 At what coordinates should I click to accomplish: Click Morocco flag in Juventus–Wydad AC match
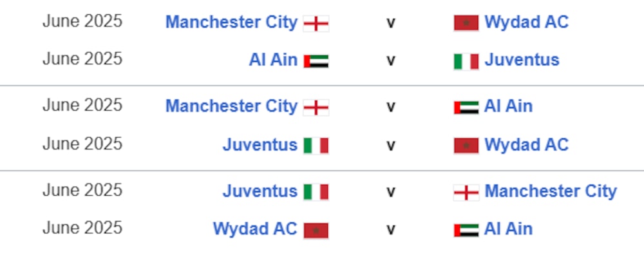466,146
